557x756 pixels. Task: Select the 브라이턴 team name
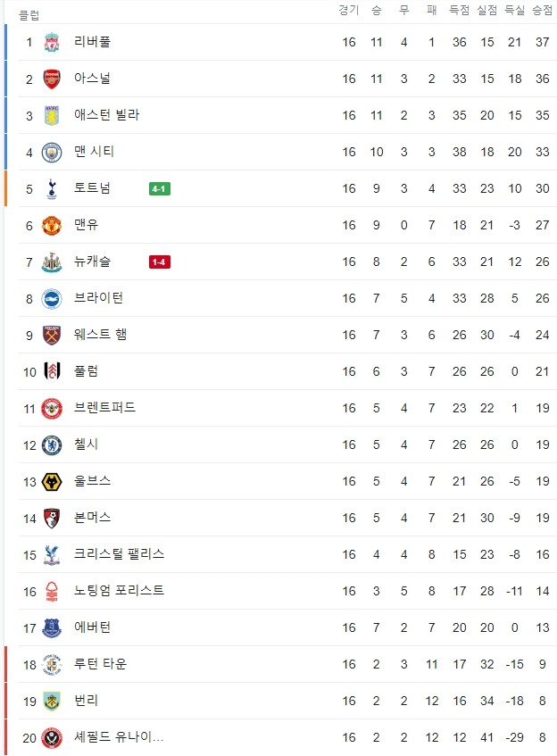pos(98,298)
